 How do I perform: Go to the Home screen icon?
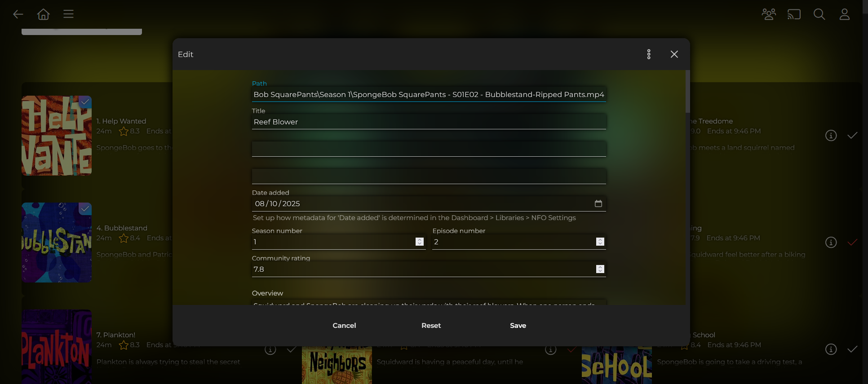pos(43,14)
